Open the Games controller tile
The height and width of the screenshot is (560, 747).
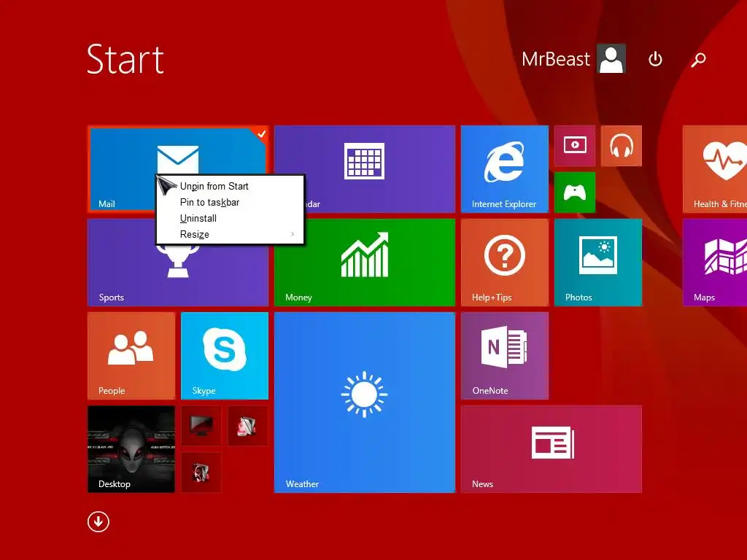[x=575, y=192]
